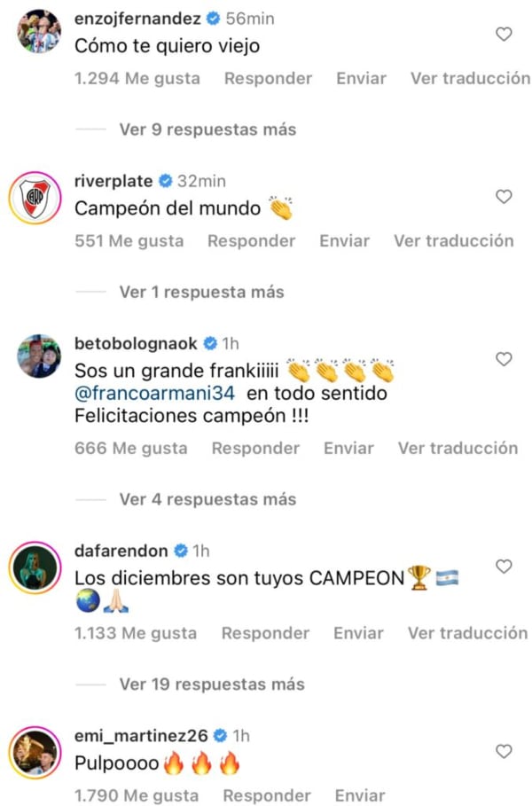Like enzojfernandez's comment with the heart

[504, 34]
